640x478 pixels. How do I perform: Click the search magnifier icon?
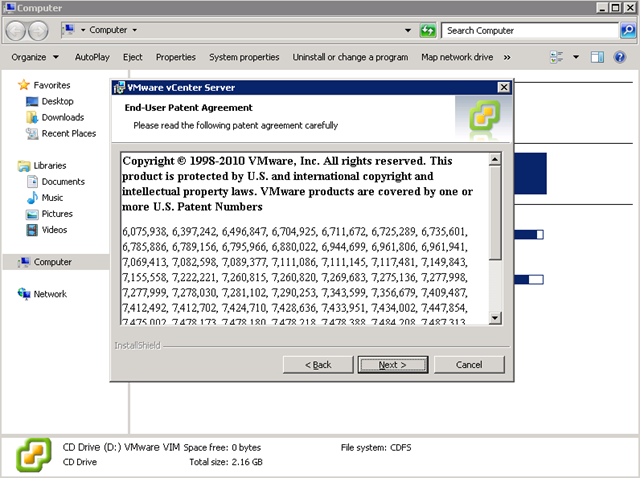[x=628, y=30]
